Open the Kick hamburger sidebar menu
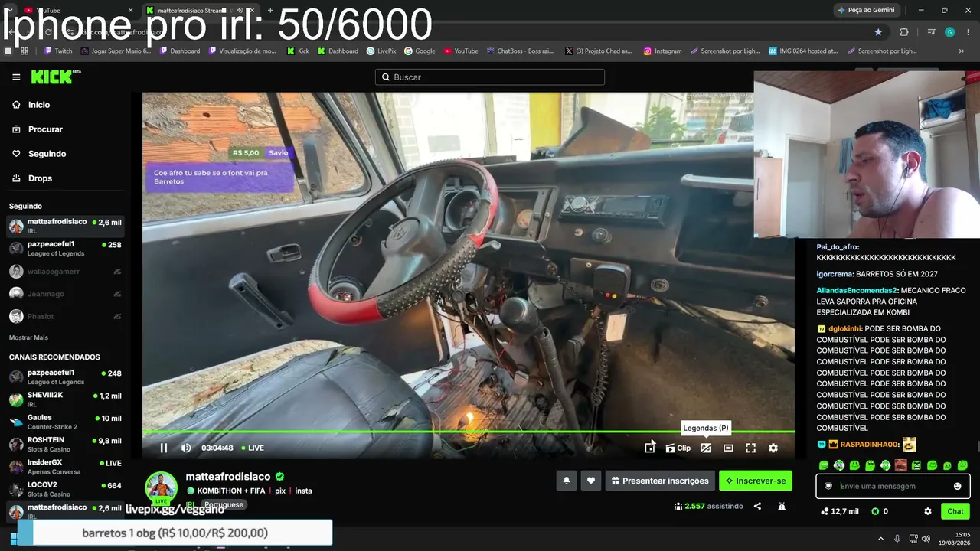The height and width of the screenshot is (551, 980). pos(16,77)
